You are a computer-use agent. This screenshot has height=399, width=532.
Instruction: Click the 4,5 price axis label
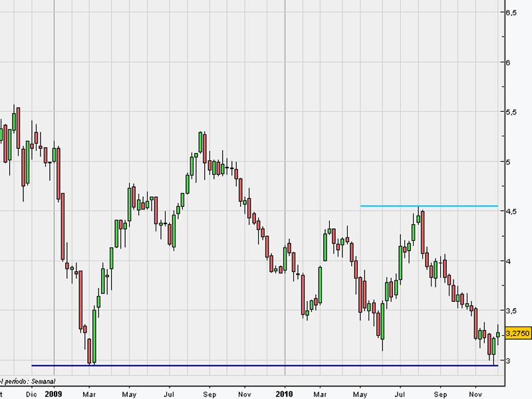click(511, 211)
